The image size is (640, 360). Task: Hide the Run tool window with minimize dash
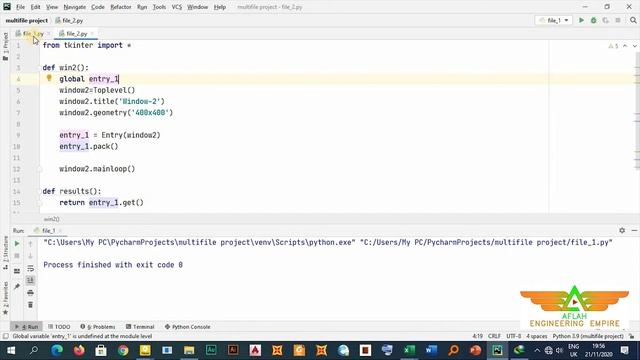pyautogui.click(x=634, y=231)
